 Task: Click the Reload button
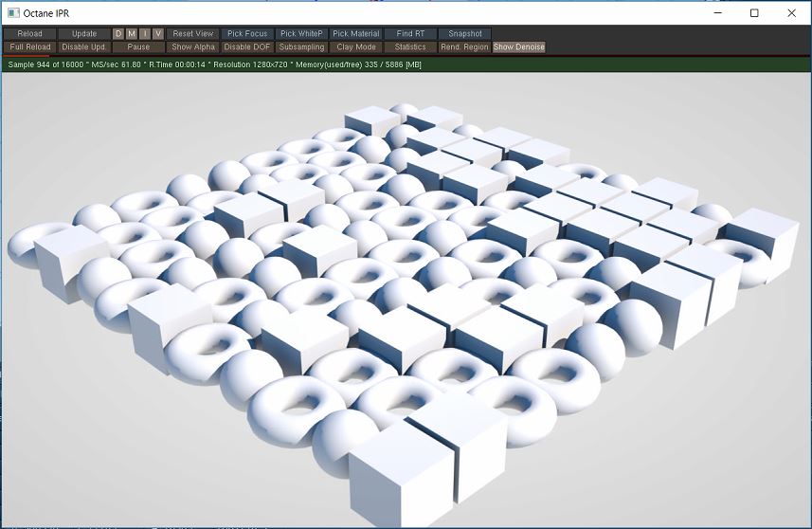click(x=30, y=34)
